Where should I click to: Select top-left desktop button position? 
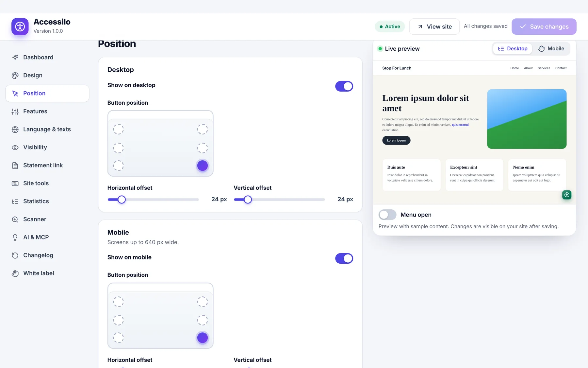tap(118, 129)
